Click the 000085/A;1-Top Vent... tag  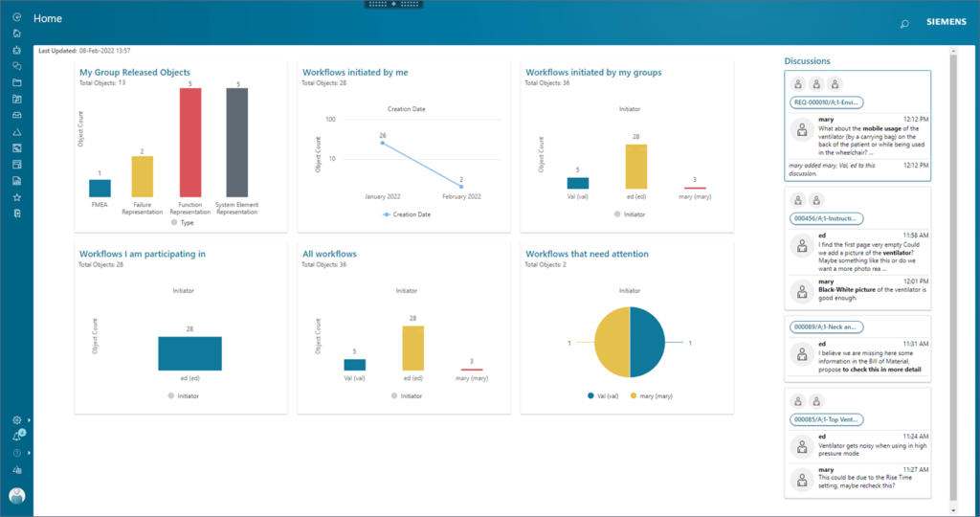(x=827, y=419)
